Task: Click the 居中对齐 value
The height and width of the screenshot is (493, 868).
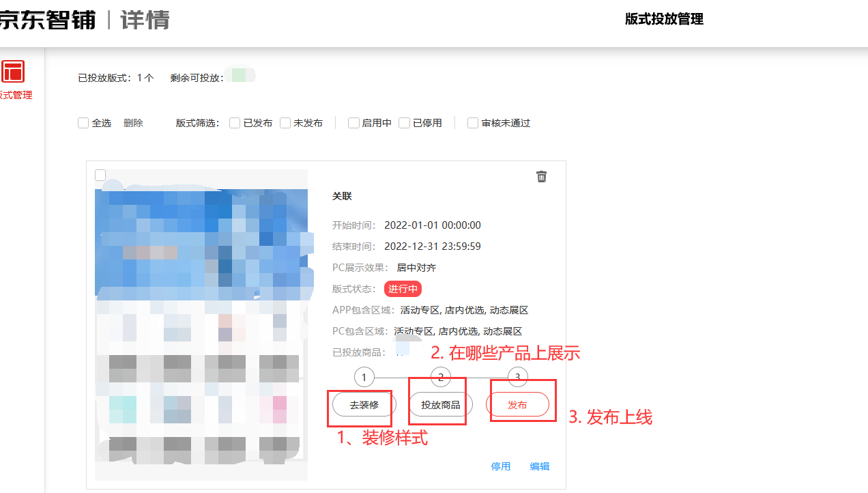Action: (x=416, y=268)
